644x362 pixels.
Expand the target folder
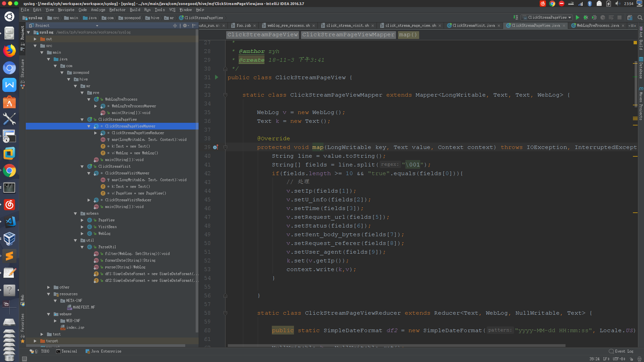[x=35, y=341]
